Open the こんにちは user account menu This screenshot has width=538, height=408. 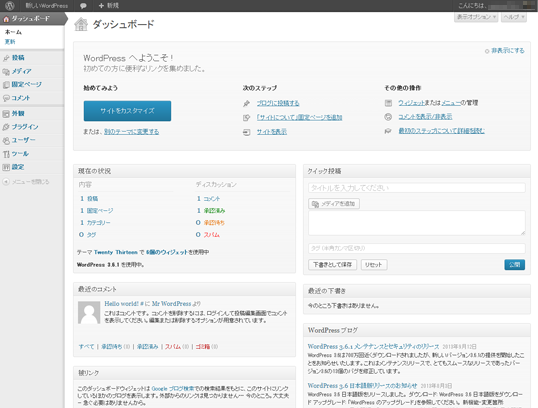(x=496, y=5)
